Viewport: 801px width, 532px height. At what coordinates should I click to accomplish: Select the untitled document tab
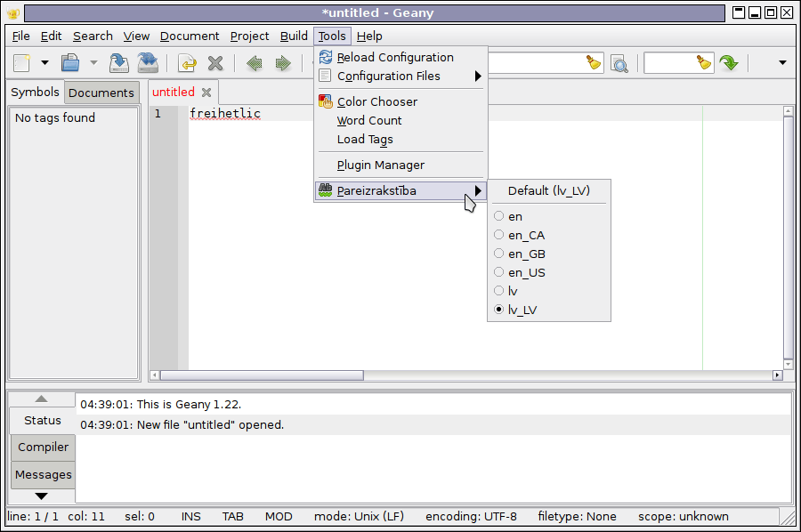pyautogui.click(x=174, y=92)
